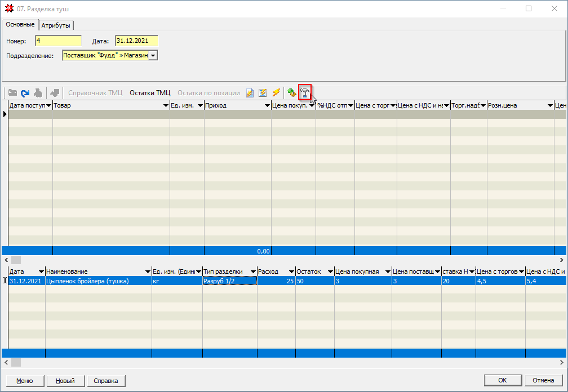The width and height of the screenshot is (568, 392).
Task: Click the hammer tool icon in toolbar
Action: 305,93
